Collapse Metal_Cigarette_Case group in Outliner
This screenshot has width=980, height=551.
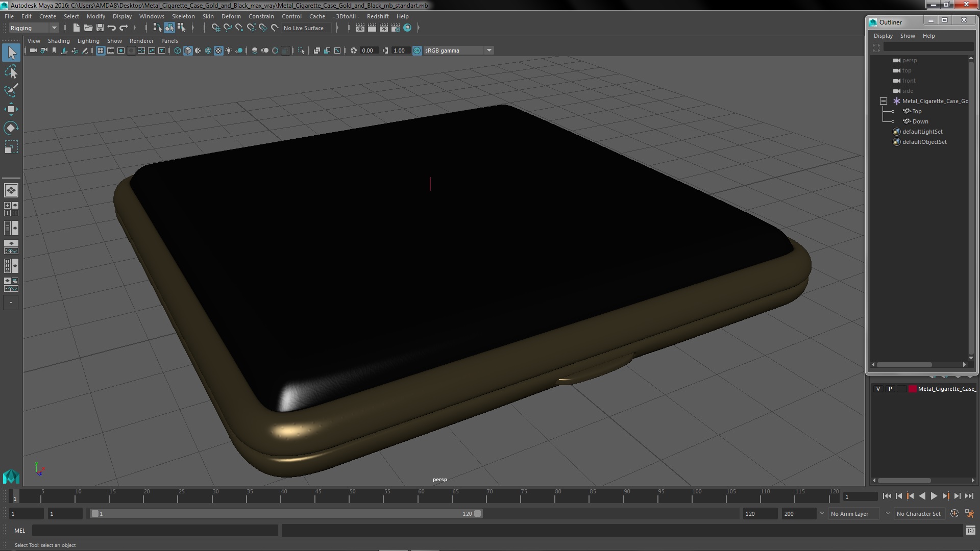[x=884, y=101]
